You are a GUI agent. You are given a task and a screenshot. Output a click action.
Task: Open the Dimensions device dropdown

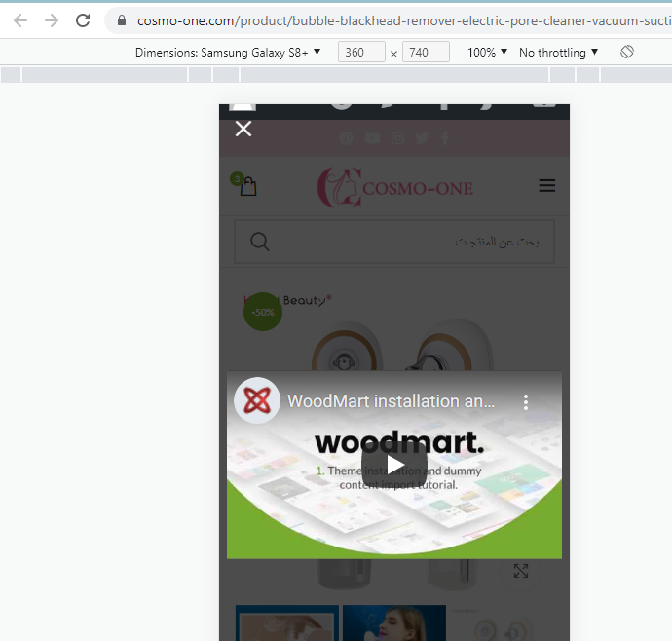pyautogui.click(x=228, y=53)
